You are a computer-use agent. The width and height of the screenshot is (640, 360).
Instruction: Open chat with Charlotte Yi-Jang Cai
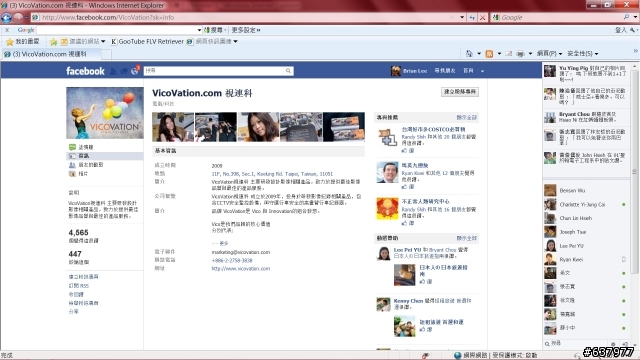582,204
